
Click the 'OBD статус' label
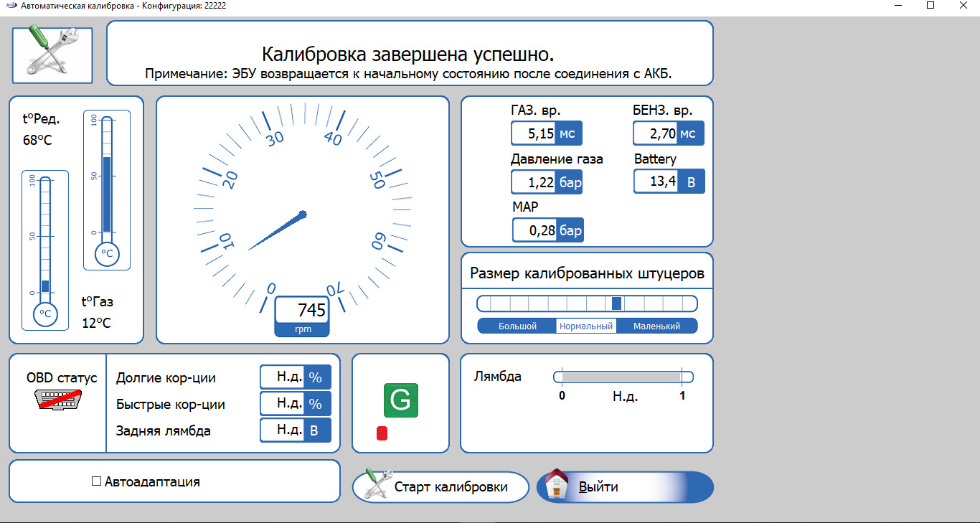[62, 377]
